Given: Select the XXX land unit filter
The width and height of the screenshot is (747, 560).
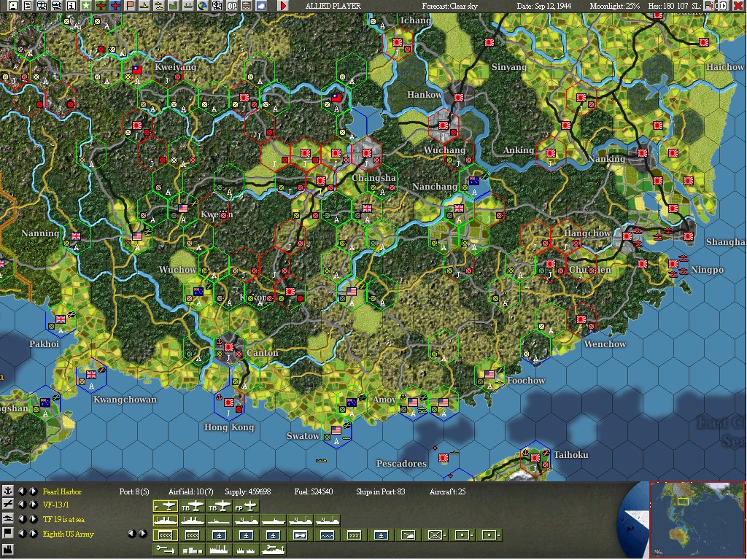Looking at the screenshot, I should [354, 535].
